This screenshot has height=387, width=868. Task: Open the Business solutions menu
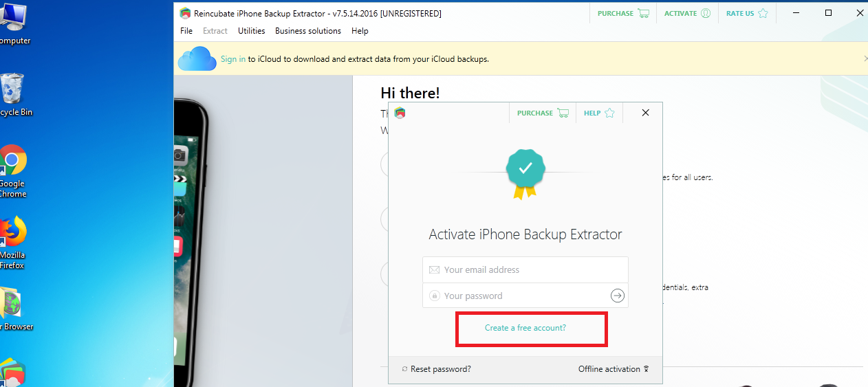point(308,31)
